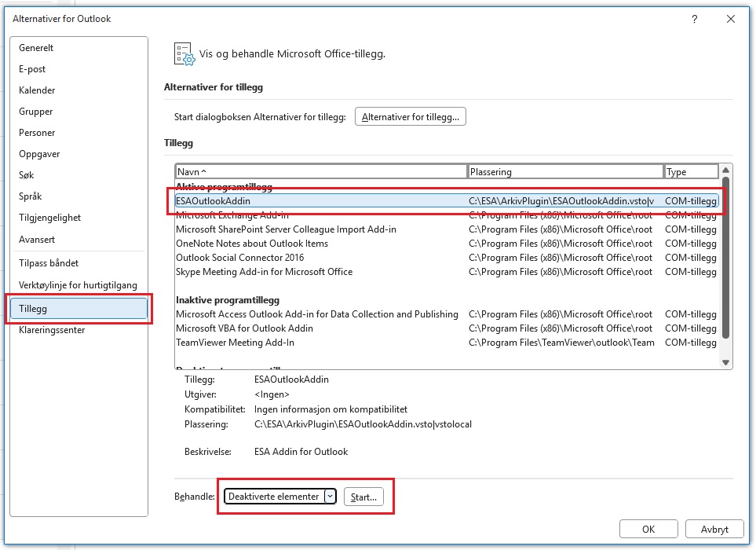This screenshot has height=550, width=756.
Task: Select Microsoft VBA for Outlook Addin row
Action: pos(447,328)
